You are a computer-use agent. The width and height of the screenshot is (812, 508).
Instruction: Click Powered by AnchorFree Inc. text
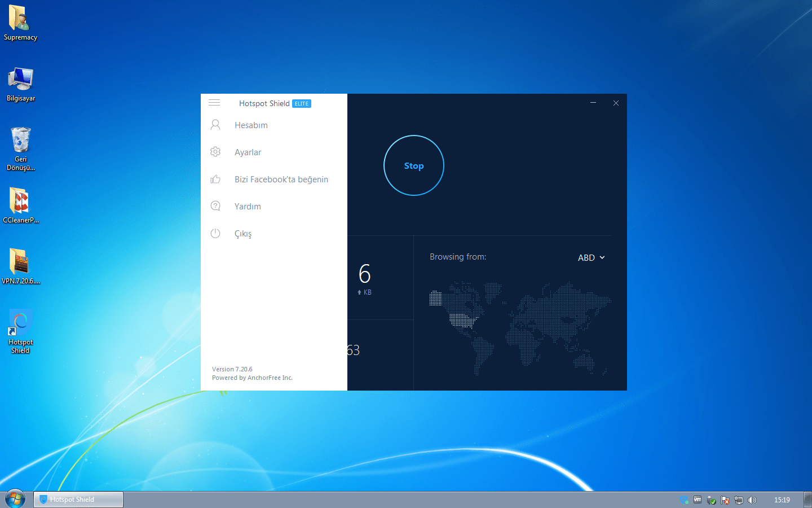(x=252, y=378)
